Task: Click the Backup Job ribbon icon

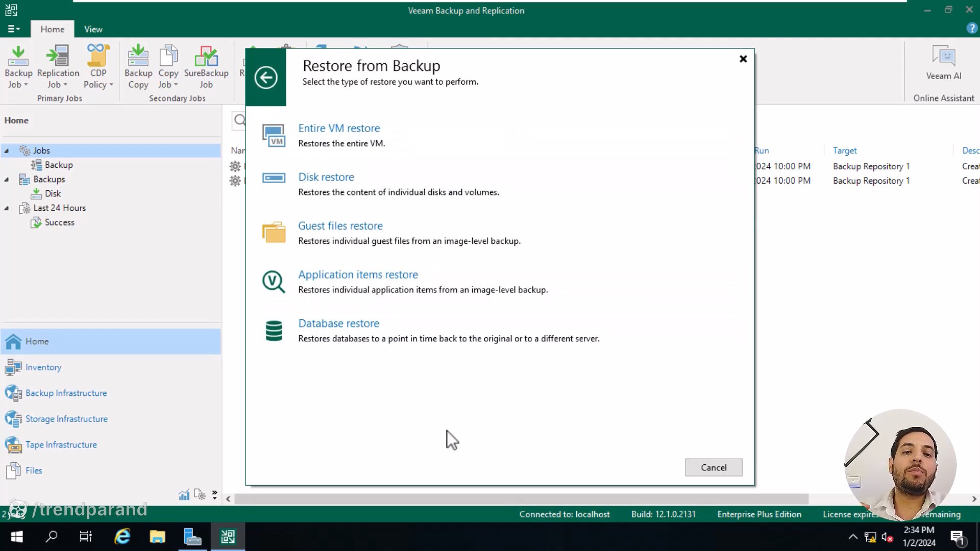Action: (x=18, y=67)
